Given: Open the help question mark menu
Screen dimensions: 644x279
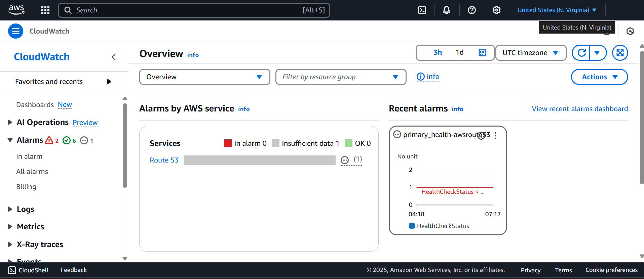Looking at the screenshot, I should (x=472, y=10).
